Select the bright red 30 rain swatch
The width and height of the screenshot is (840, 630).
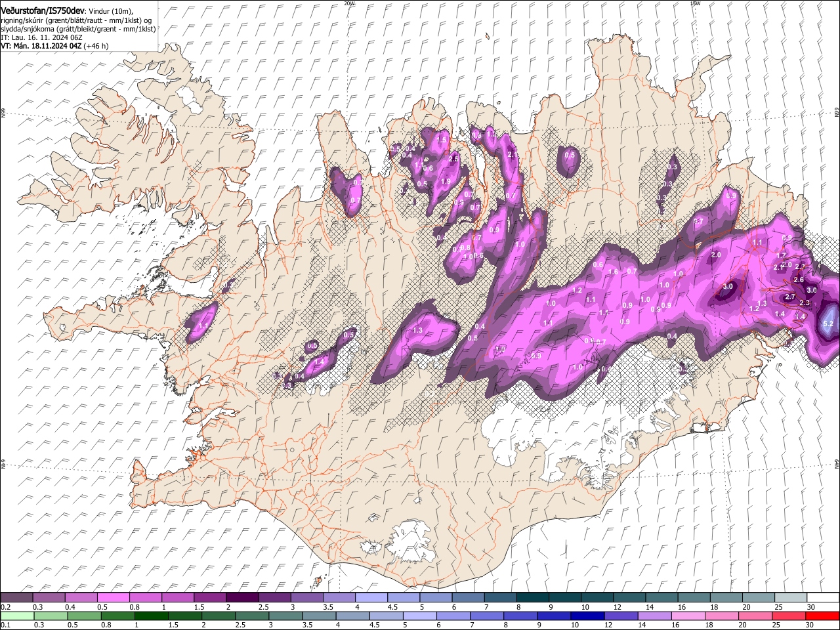tap(822, 616)
